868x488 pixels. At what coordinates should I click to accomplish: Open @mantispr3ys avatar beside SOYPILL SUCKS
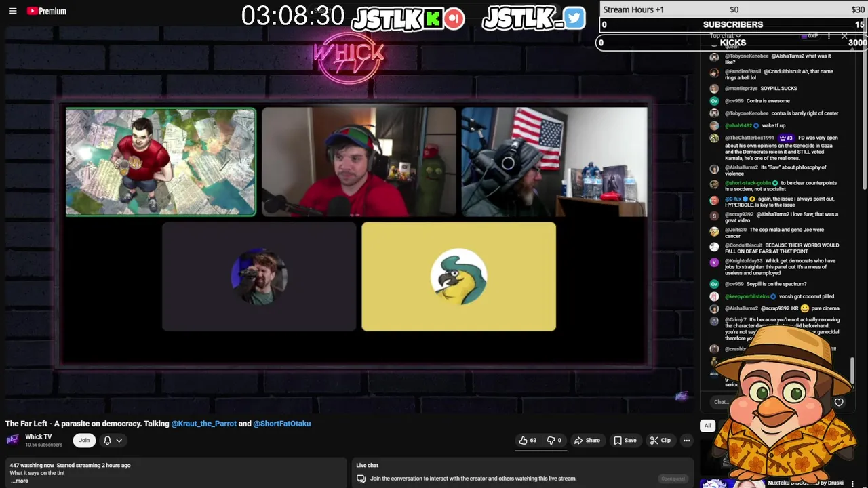pyautogui.click(x=714, y=88)
